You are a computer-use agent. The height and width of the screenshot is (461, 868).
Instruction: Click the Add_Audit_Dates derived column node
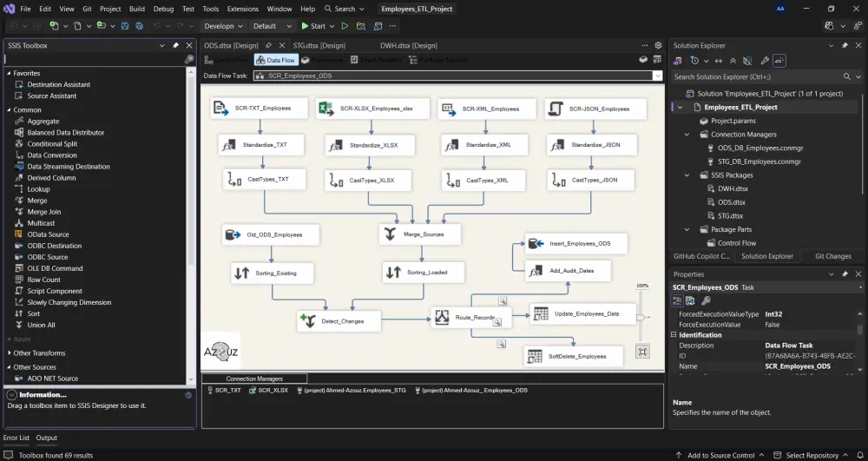[x=568, y=271]
